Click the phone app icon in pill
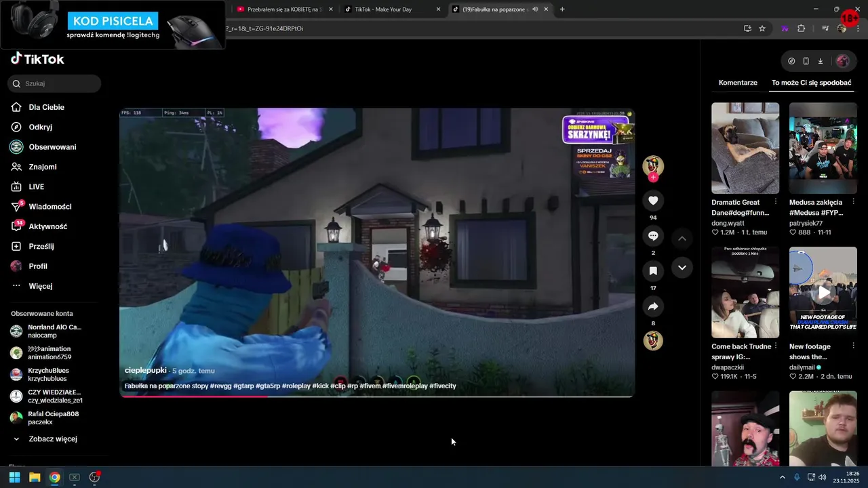Image resolution: width=868 pixels, height=488 pixels. tap(806, 61)
